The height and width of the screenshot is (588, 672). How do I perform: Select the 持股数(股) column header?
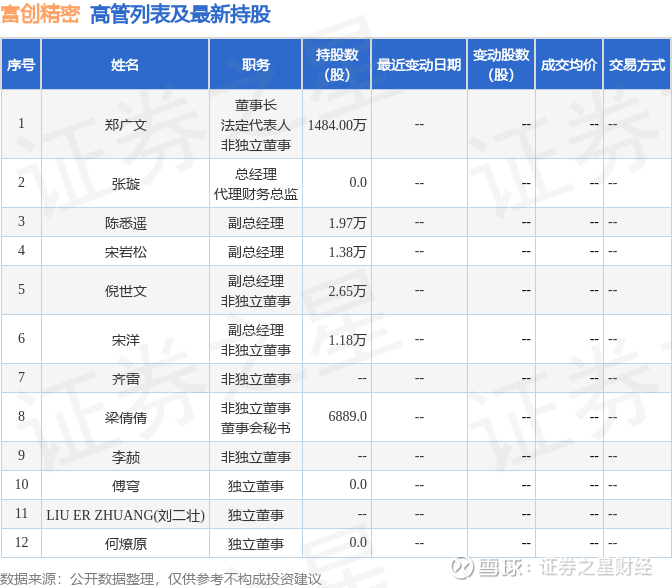(337, 65)
